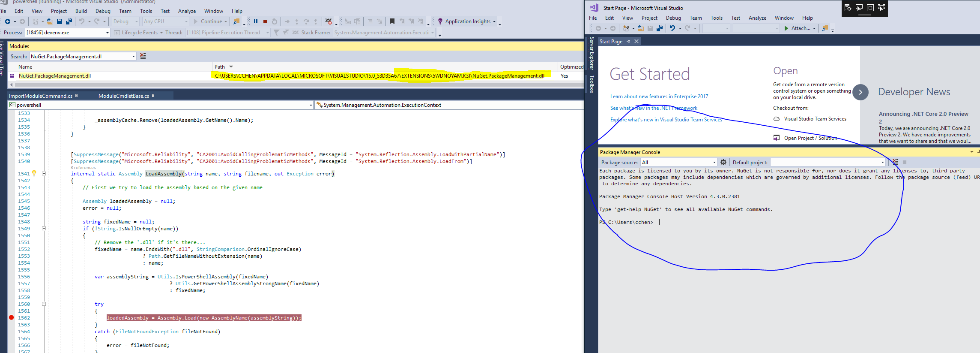Close the Start Page tab
The image size is (980, 353).
click(636, 41)
